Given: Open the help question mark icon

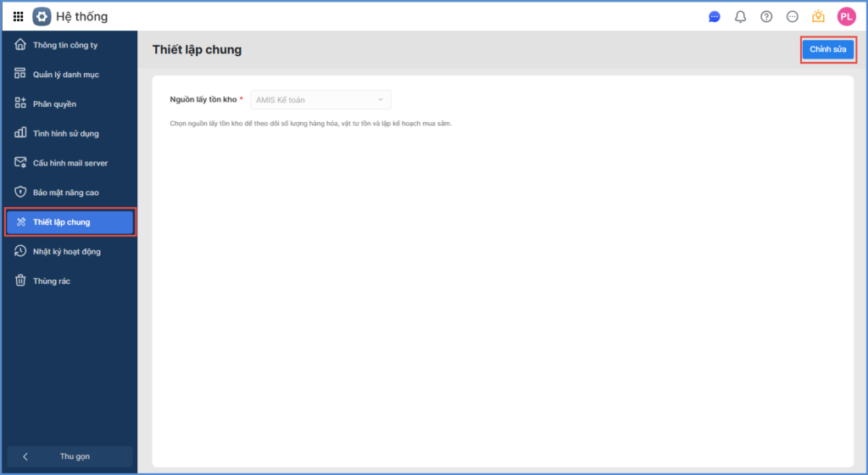Looking at the screenshot, I should pos(766,17).
